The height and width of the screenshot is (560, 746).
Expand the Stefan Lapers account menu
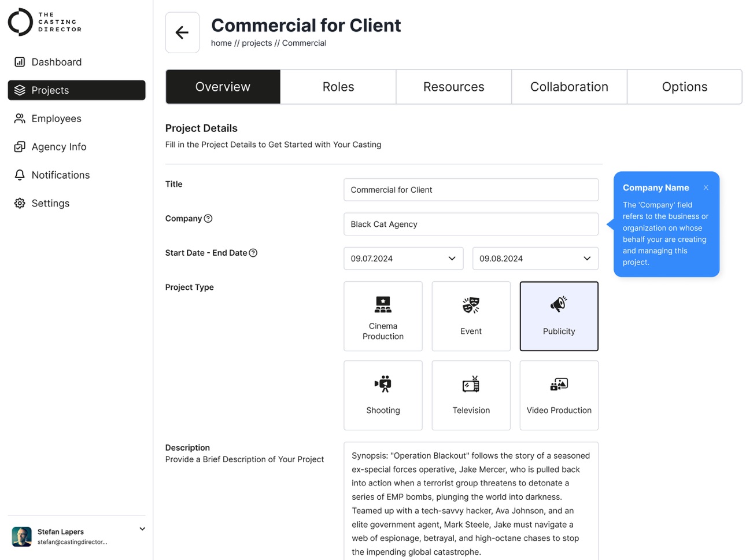click(142, 529)
